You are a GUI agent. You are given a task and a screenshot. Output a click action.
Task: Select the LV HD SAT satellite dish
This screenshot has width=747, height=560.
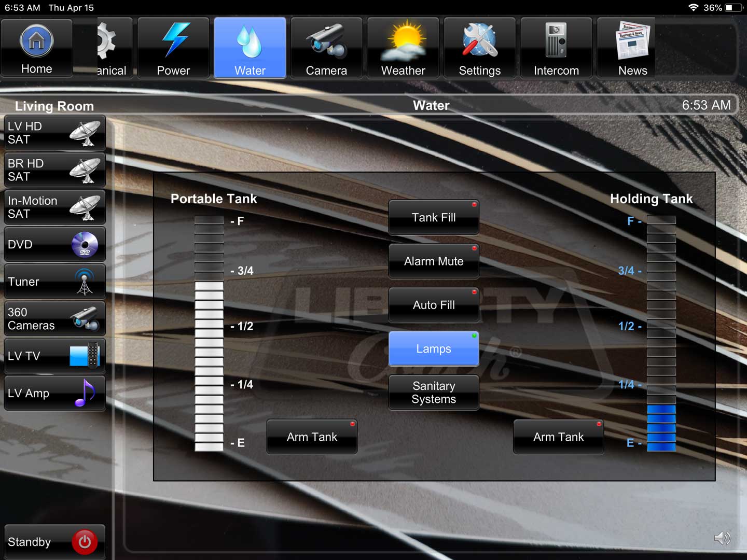coord(54,133)
